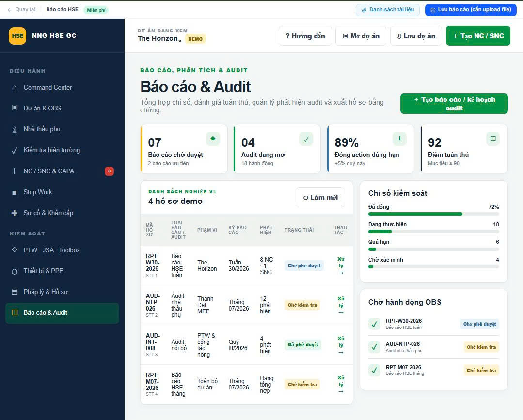Click Chờ kiểm tra badge for RPT-M07-2026 OBS item

tap(481, 370)
